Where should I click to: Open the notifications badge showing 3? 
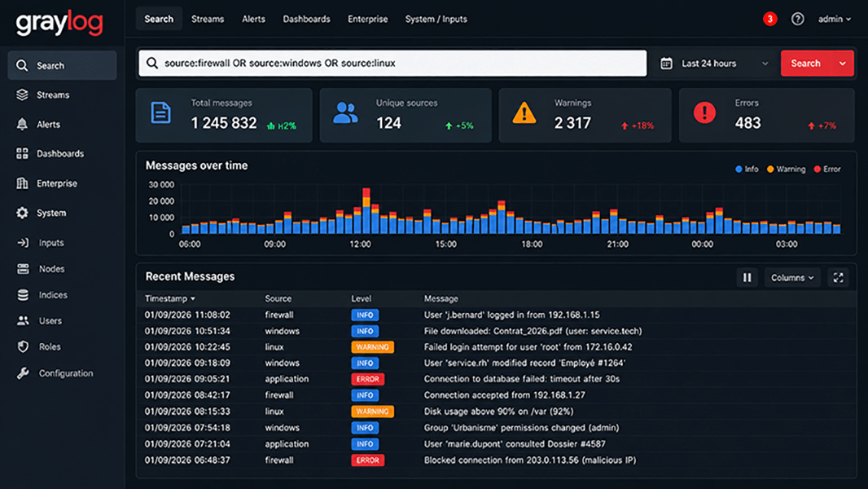point(769,19)
